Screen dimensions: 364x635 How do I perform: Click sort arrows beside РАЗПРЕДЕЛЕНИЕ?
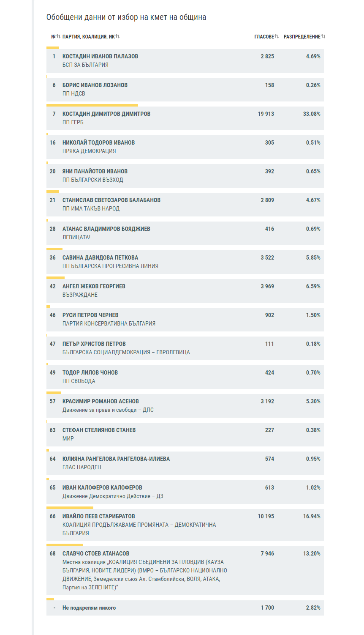[x=323, y=36]
